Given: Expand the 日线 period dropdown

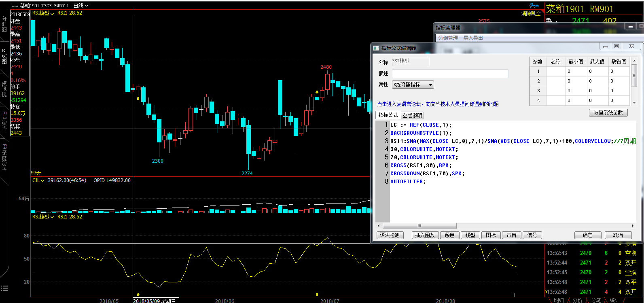Looking at the screenshot, I should click(x=81, y=6).
